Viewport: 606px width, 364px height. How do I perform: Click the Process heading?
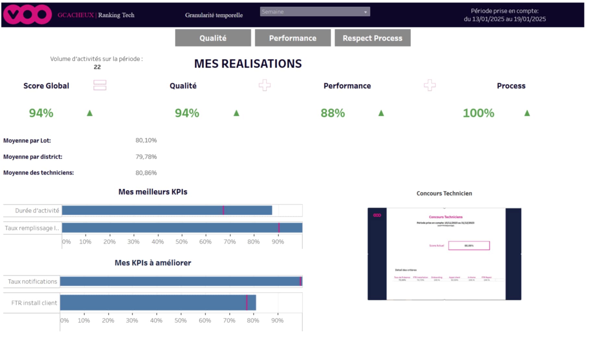[511, 86]
